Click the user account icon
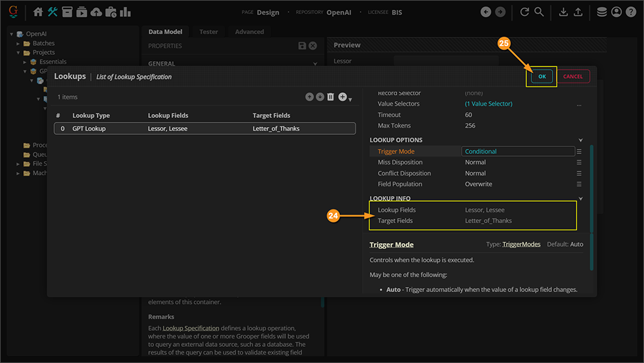The image size is (644, 363). [616, 12]
